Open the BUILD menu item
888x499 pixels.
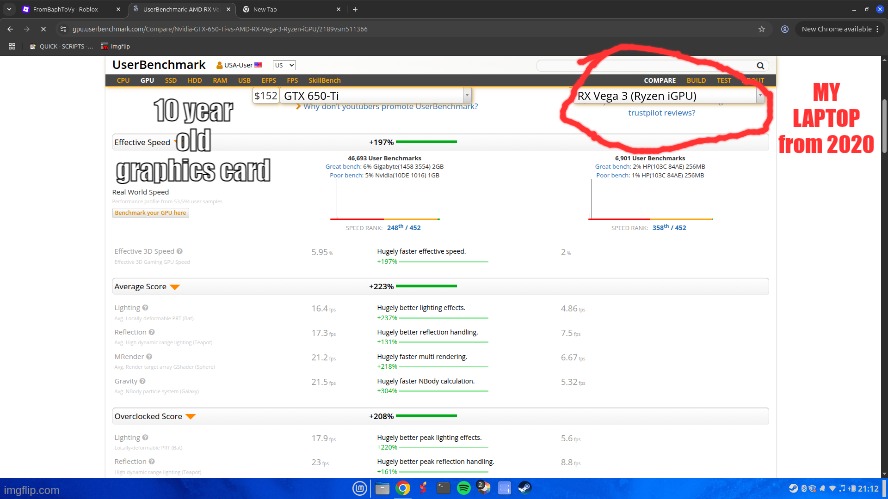point(696,80)
